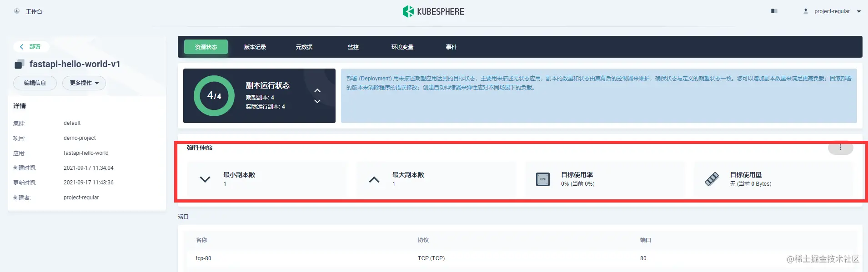Click the 最小副本数 down chevron icon

pyautogui.click(x=205, y=179)
